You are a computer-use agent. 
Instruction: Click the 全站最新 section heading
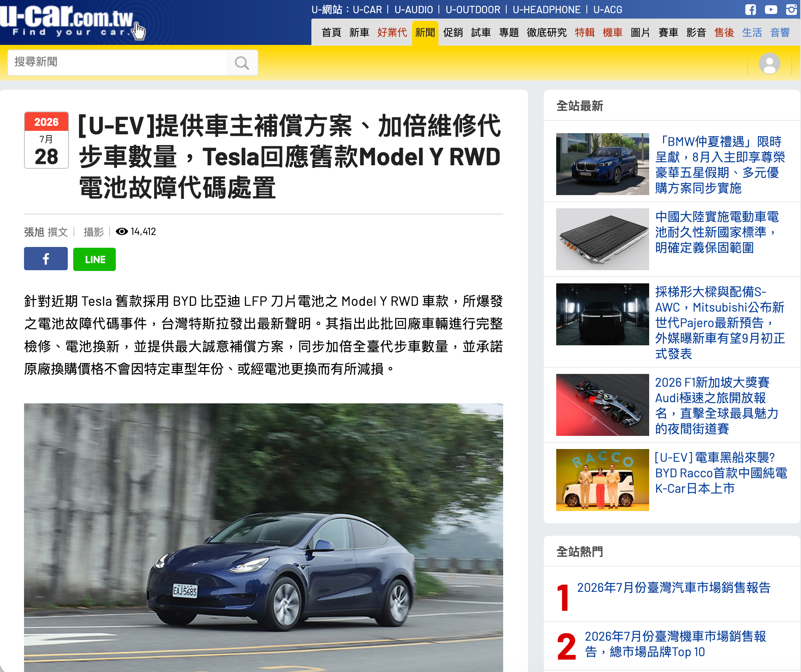579,106
